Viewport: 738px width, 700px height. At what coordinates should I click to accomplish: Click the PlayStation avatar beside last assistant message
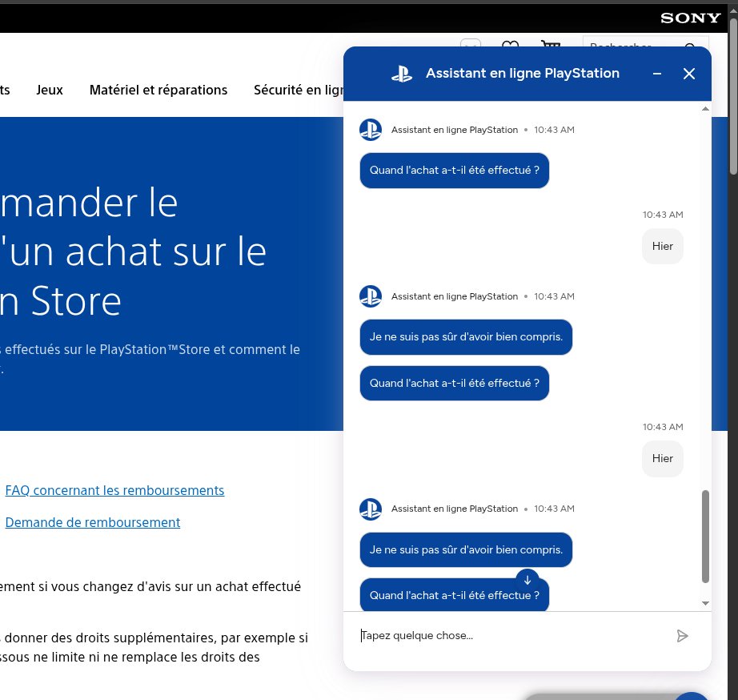pos(371,509)
